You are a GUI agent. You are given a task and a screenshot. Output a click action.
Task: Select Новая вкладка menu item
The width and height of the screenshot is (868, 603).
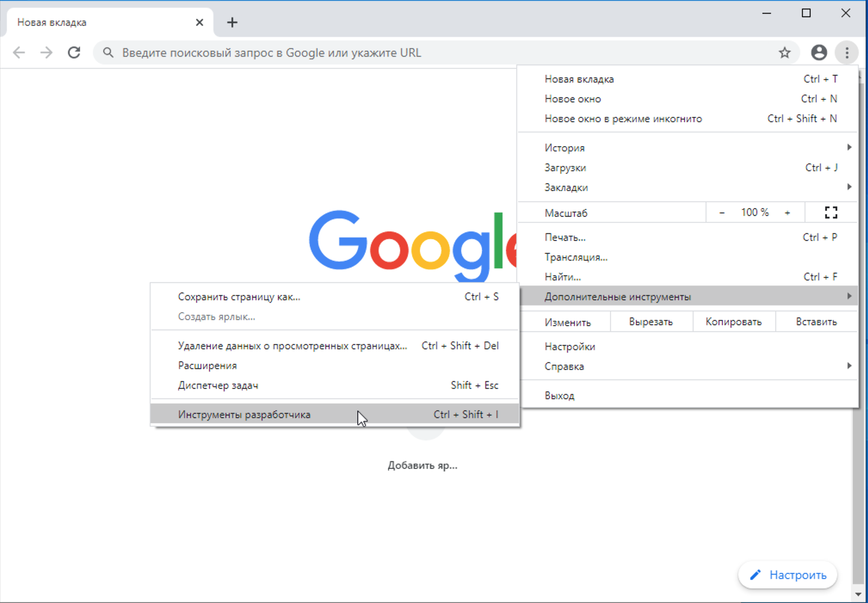[688, 79]
